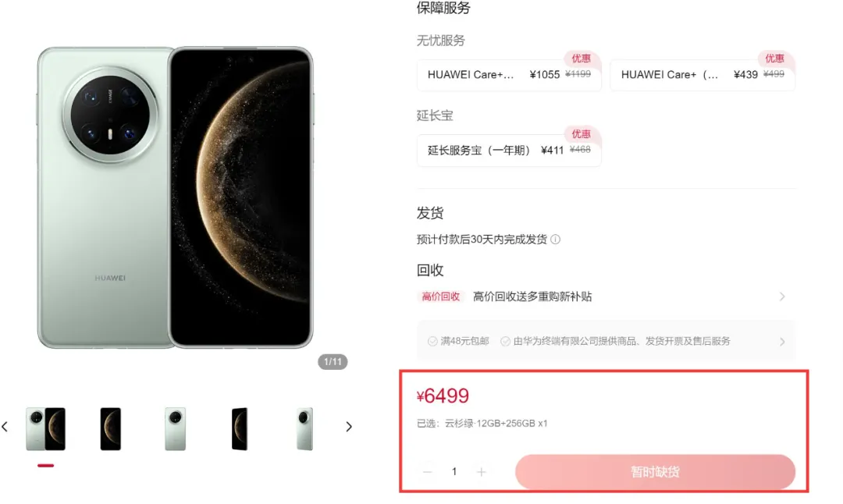Click the previous thumbnails left arrow
Viewport: 843px width, 504px height.
point(5,428)
